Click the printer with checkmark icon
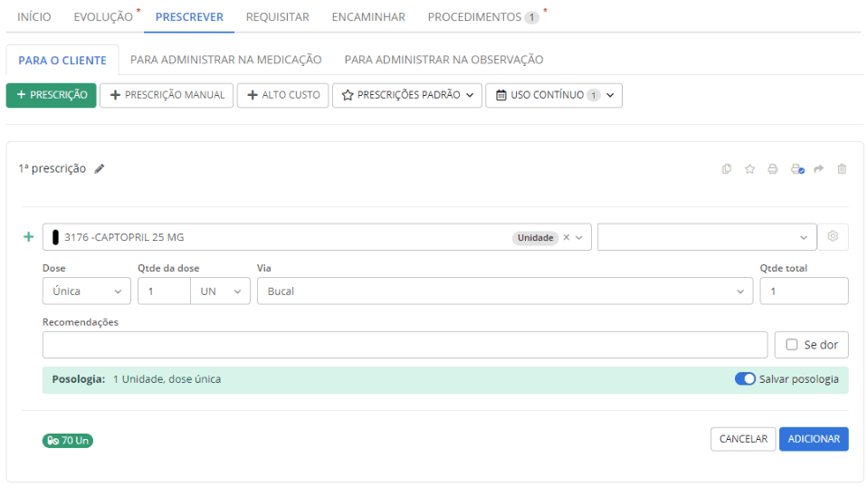Screen dimensions: 868x487 click(x=797, y=168)
